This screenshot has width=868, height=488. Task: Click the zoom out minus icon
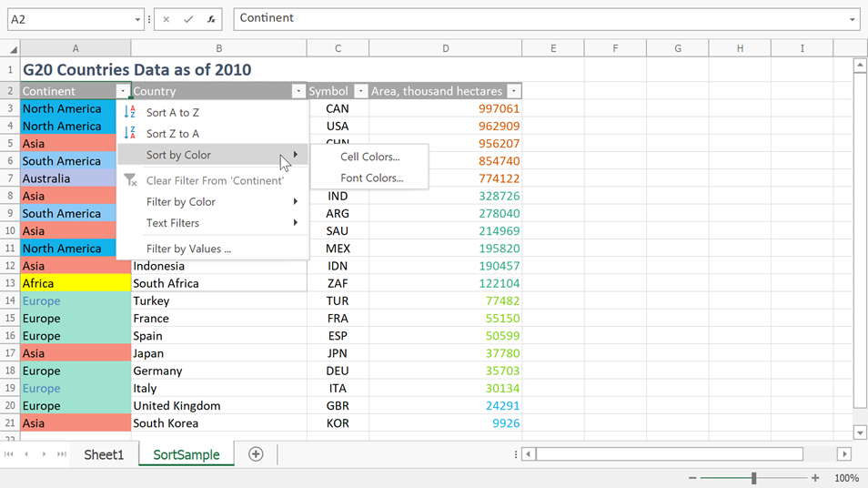pos(692,478)
